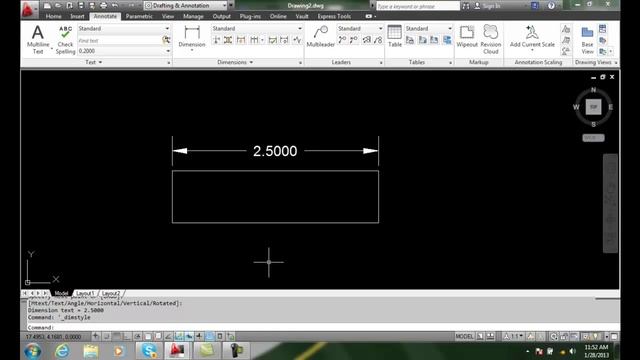Open the Insert ribbon tab
Viewport: 640px width, 360px height.
(x=77, y=16)
